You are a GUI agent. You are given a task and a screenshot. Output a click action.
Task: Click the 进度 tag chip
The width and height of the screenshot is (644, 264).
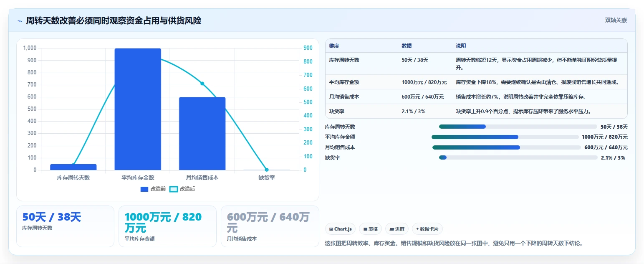click(x=397, y=229)
